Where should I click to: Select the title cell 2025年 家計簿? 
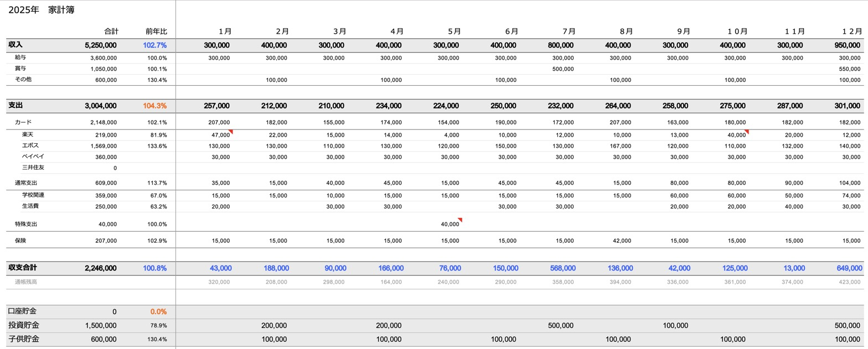pos(42,10)
